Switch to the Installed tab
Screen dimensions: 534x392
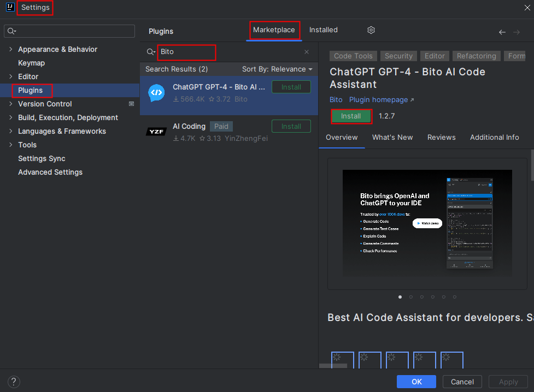pos(323,30)
